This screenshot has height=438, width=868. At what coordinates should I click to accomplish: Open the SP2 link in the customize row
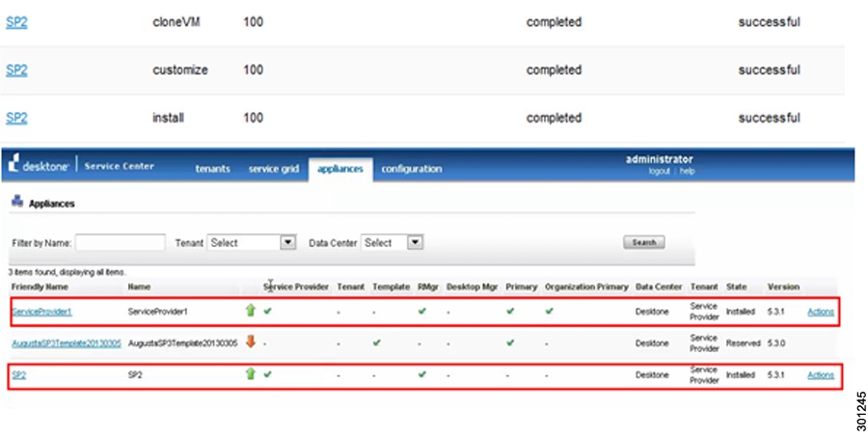16,70
